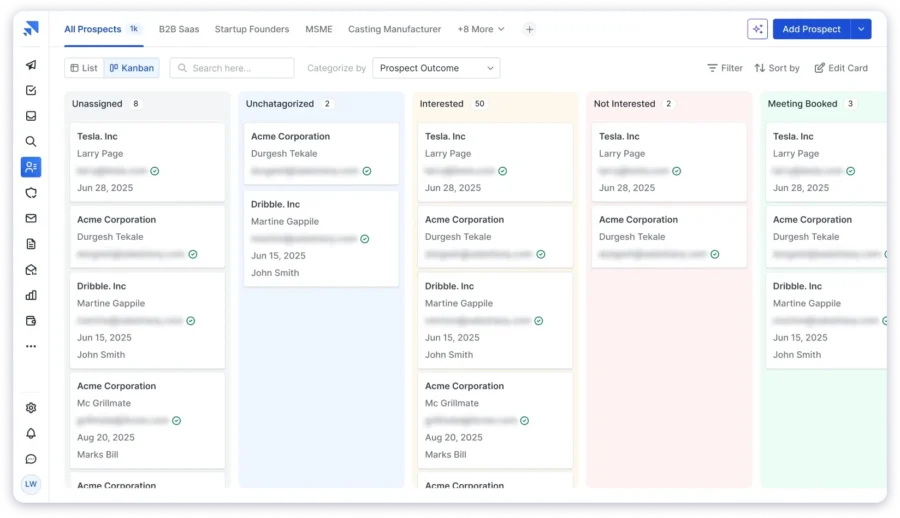Open the tasks checkbox sidebar icon
Image resolution: width=900 pixels, height=518 pixels.
point(31,90)
